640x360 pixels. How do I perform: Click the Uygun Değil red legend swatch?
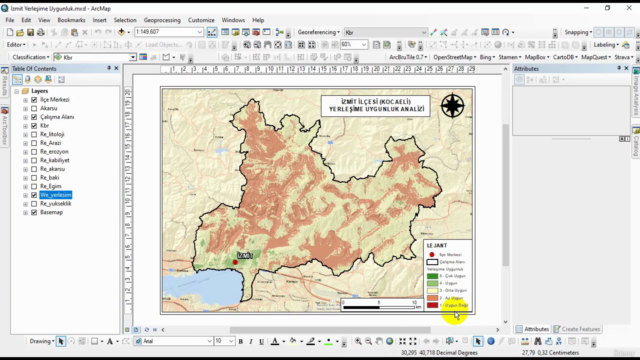click(x=432, y=305)
